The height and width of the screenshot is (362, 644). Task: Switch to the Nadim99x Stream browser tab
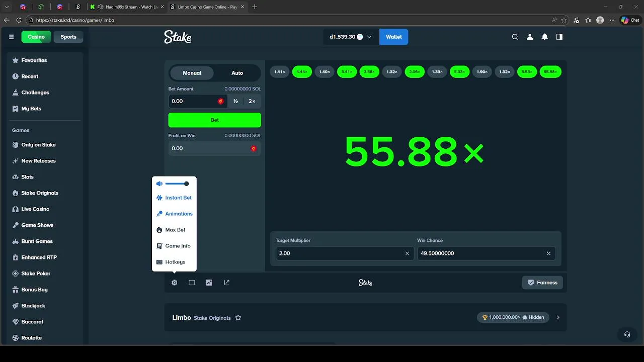pyautogui.click(x=127, y=7)
